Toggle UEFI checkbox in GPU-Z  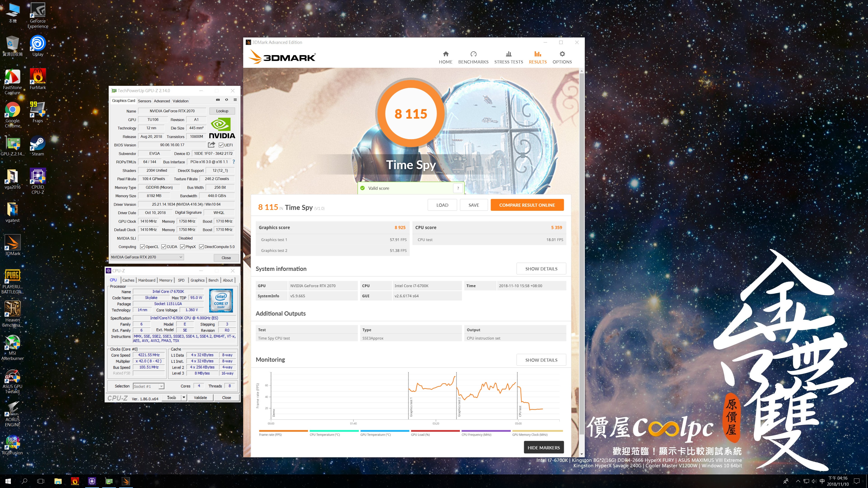(221, 145)
